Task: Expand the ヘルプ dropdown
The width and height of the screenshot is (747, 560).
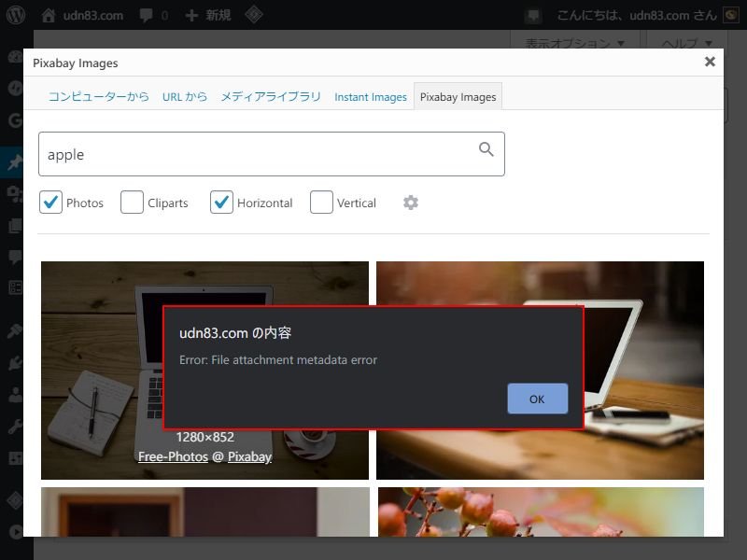Action: (686, 43)
